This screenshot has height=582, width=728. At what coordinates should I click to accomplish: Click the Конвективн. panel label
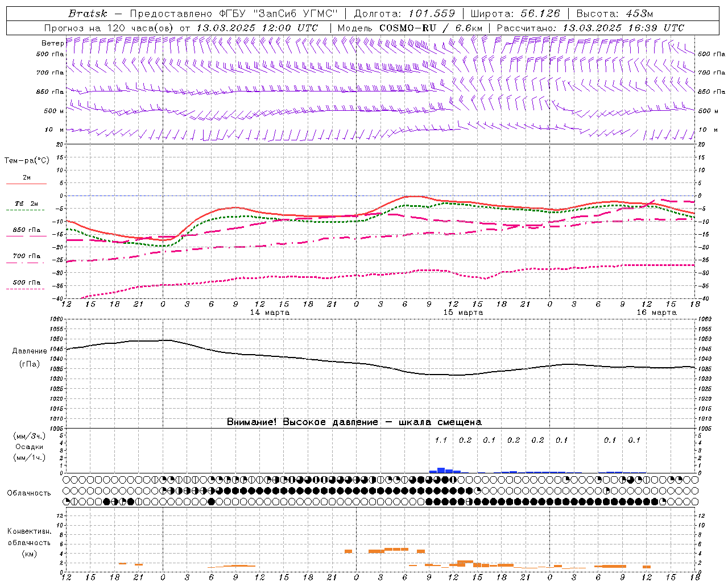(x=29, y=531)
